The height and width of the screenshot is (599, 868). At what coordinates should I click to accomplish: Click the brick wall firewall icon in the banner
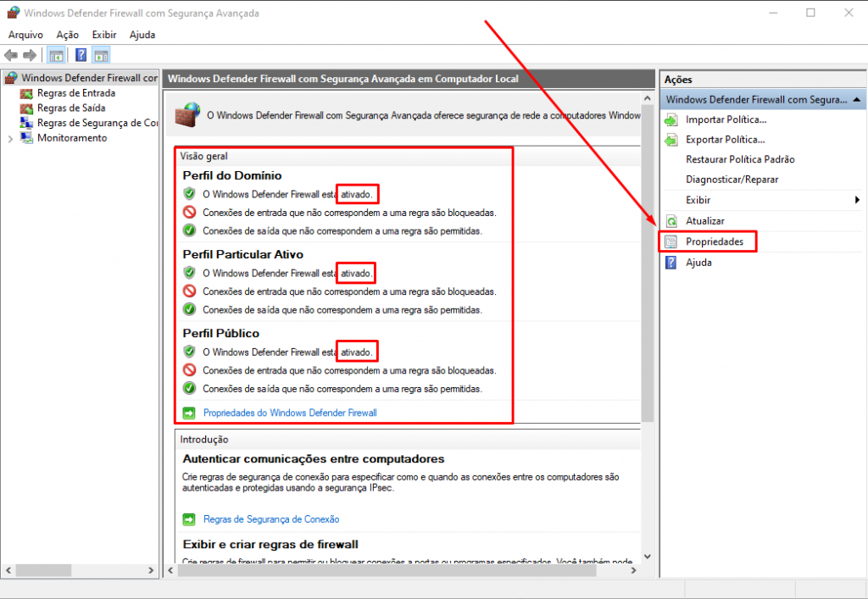(187, 114)
